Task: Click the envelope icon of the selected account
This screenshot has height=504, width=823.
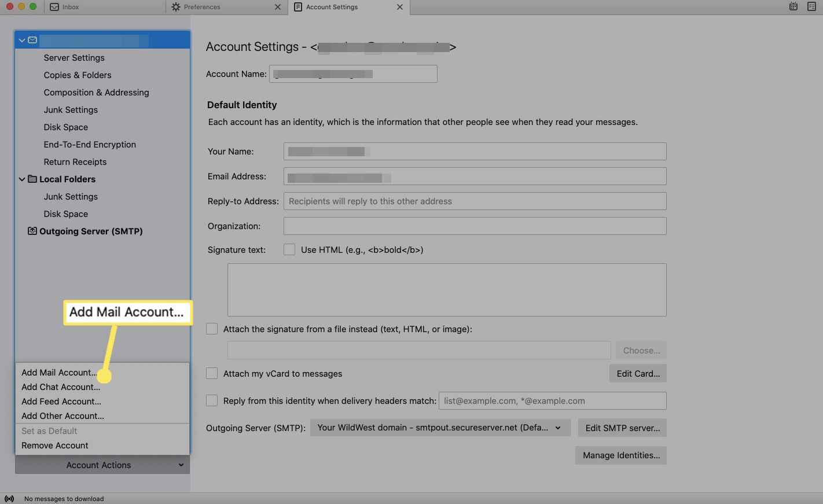Action: click(x=32, y=40)
